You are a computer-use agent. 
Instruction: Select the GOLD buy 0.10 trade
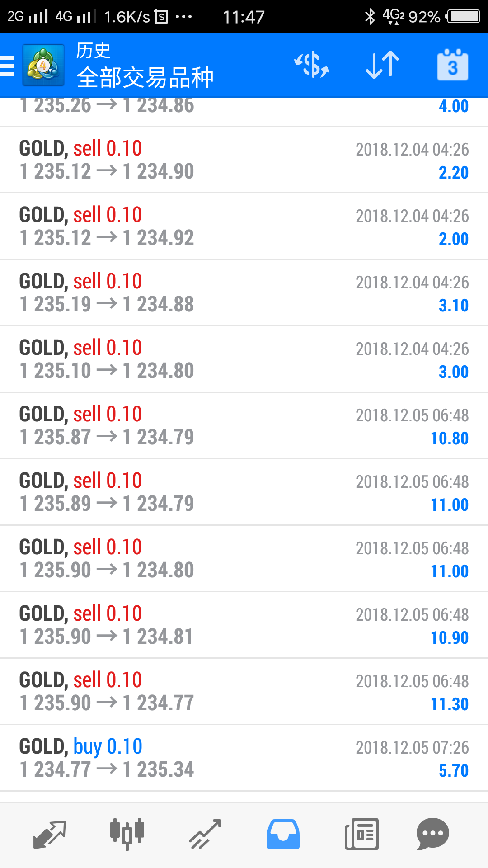(244, 758)
